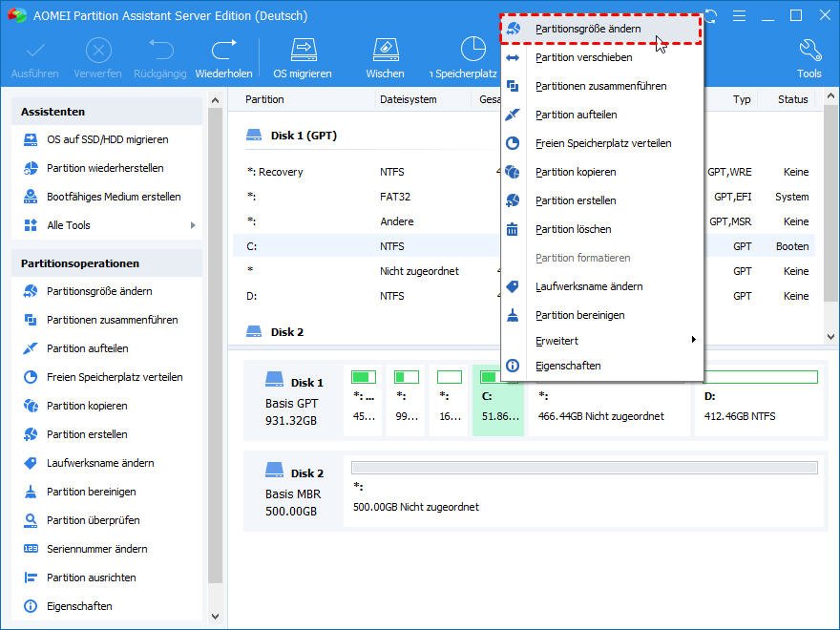Open the Tools wrench icon
The width and height of the screenshot is (840, 630).
pyautogui.click(x=809, y=51)
